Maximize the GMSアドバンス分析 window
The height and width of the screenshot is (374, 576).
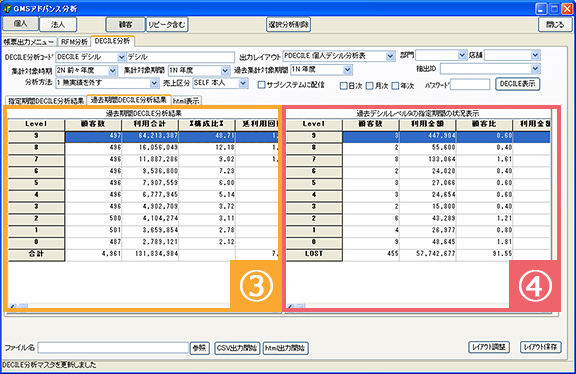pyautogui.click(x=555, y=9)
